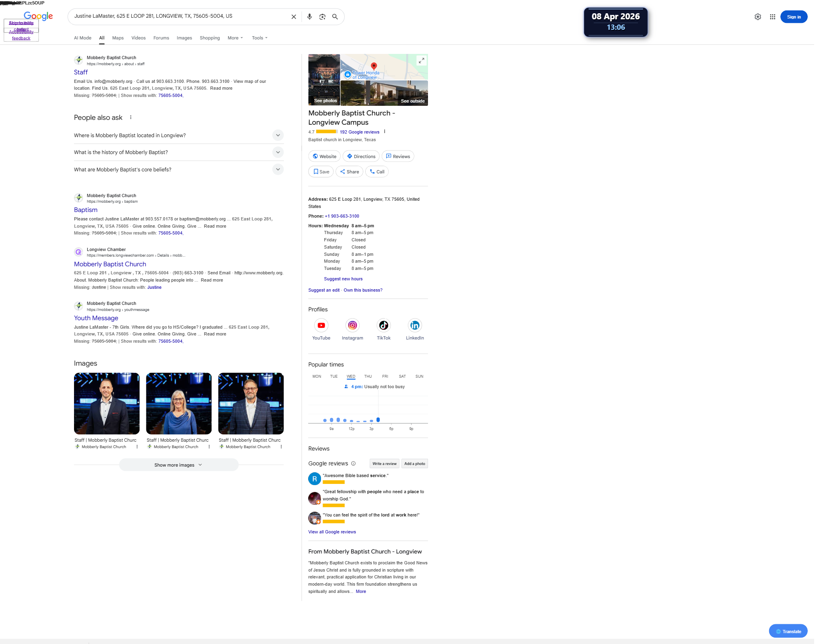Open the YouTube profile icon
The height and width of the screenshot is (644, 819).
(x=321, y=325)
